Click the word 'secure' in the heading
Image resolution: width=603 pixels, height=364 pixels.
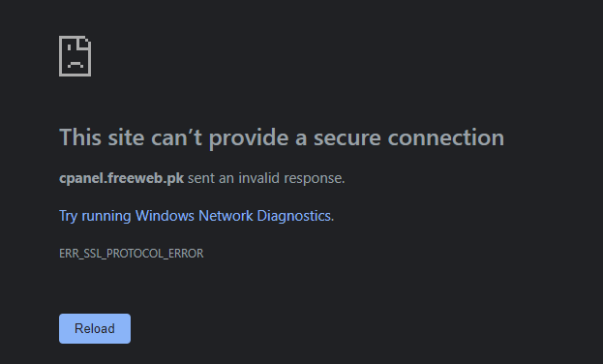pyautogui.click(x=347, y=137)
